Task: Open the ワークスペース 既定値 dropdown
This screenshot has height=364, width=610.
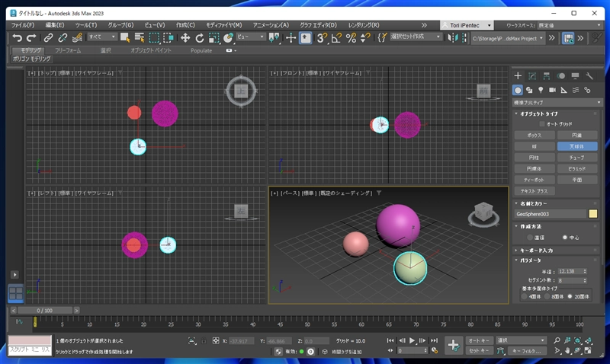Action: point(570,25)
